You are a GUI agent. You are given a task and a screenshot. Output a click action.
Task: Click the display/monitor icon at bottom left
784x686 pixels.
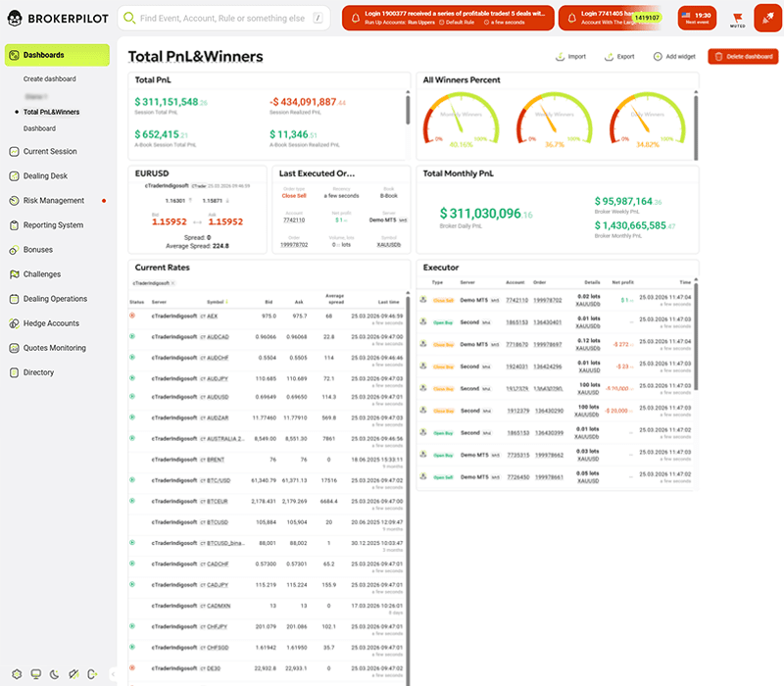tap(35, 674)
